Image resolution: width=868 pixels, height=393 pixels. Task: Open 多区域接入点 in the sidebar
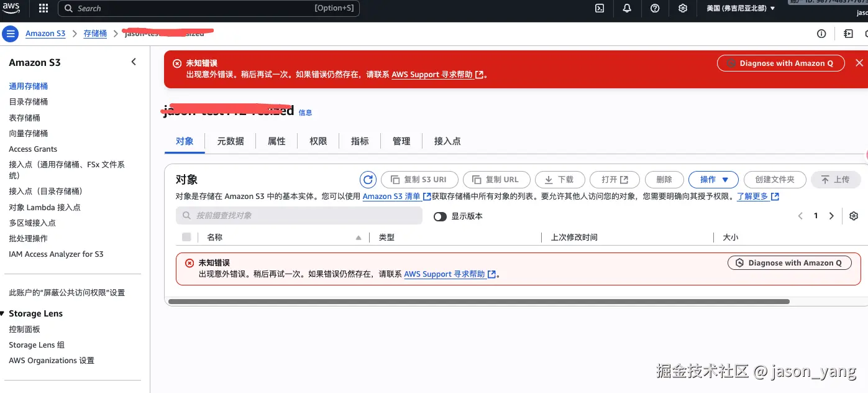(32, 223)
